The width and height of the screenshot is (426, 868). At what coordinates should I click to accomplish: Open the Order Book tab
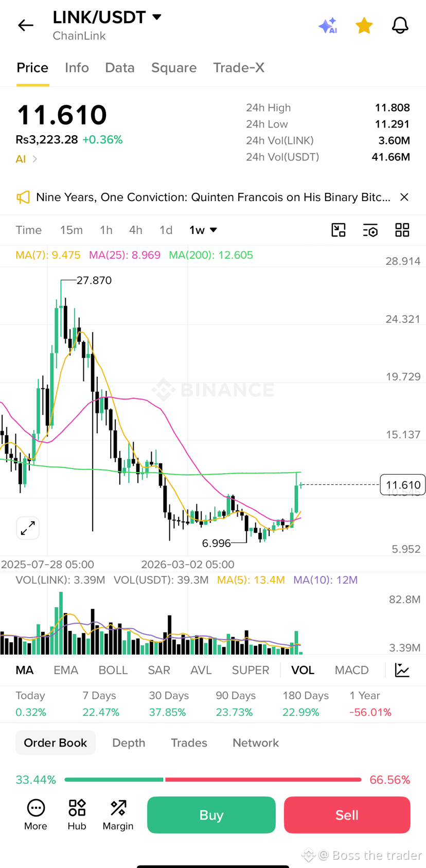point(56,743)
